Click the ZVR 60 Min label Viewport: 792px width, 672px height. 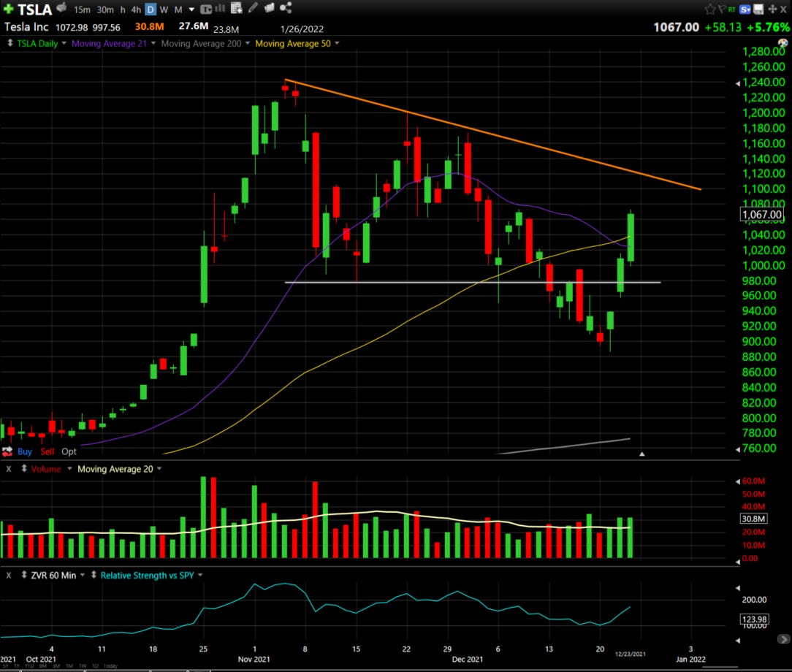(x=53, y=576)
